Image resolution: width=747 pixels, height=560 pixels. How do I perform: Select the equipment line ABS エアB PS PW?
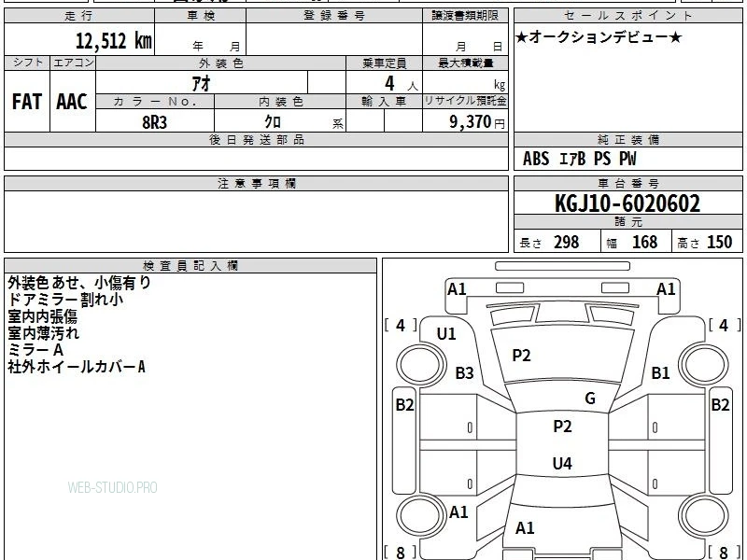tap(579, 159)
